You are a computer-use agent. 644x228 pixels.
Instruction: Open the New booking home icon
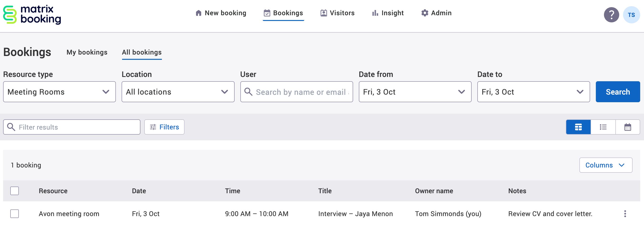[199, 13]
